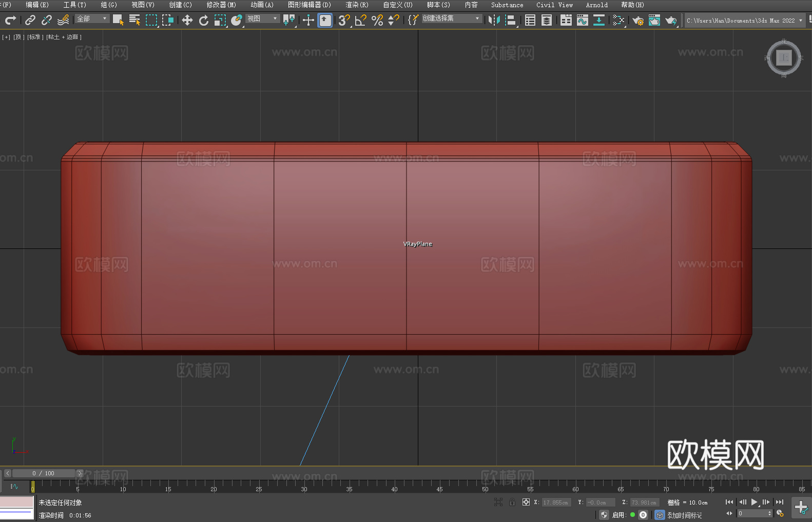Click the Z coordinate input field

[645, 502]
